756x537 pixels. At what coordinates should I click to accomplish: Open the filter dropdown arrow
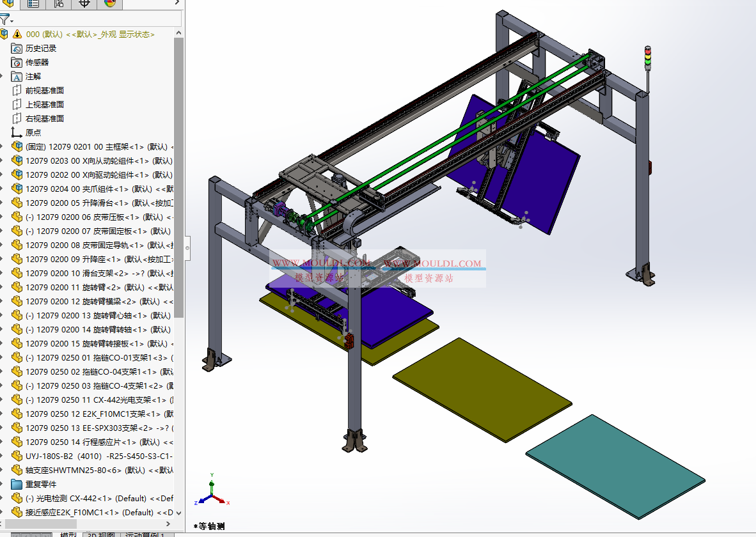(x=12, y=20)
